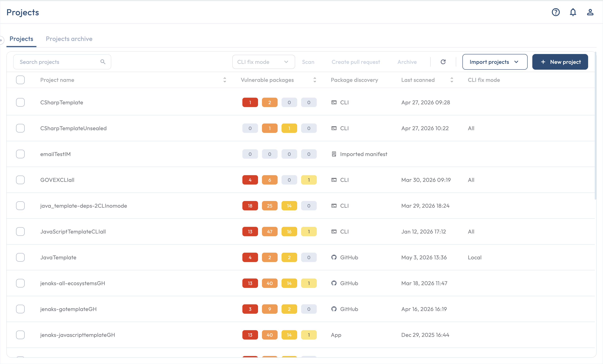Click 'Imported manifest' in emailTestIM row
Image resolution: width=603 pixels, height=364 pixels.
point(364,154)
